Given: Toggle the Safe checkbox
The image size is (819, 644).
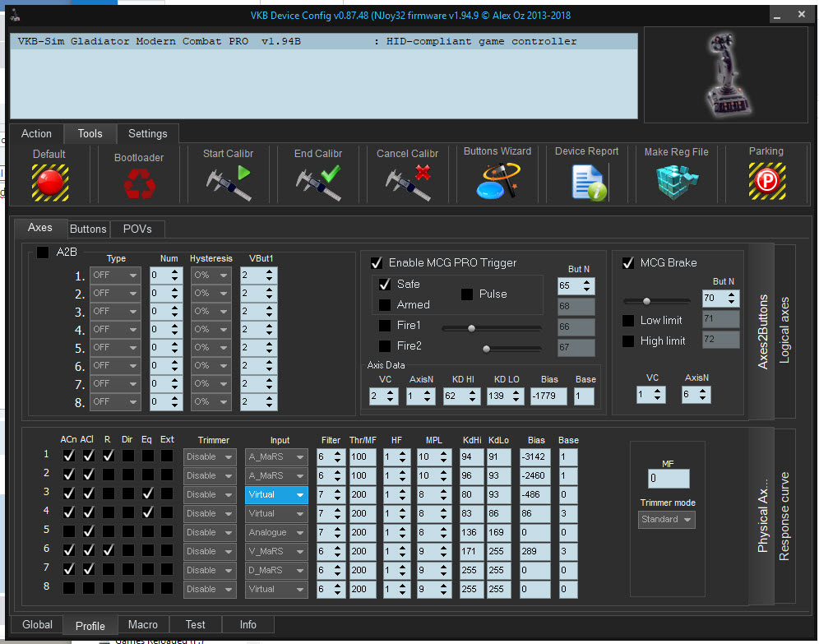Looking at the screenshot, I should [385, 284].
